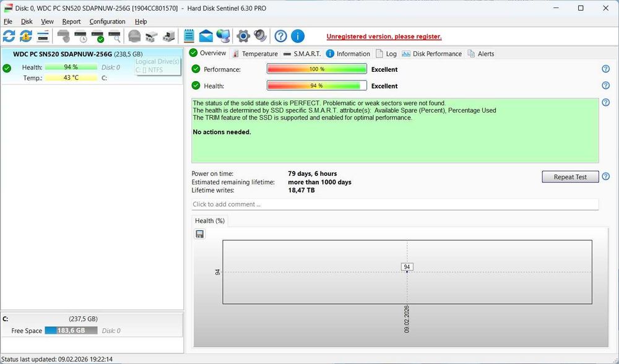This screenshot has width=619, height=364.
Task: Click the blue info About toolbar icon
Action: pos(298,36)
